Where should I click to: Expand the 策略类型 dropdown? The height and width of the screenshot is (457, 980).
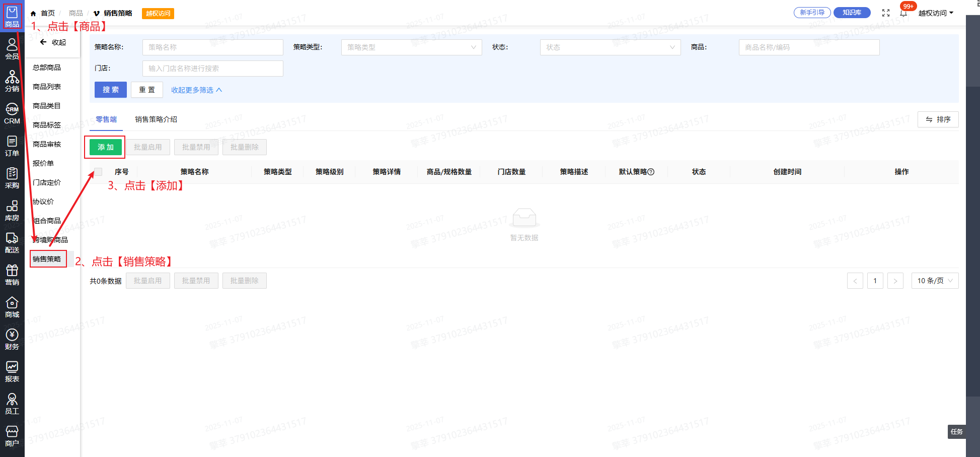tap(411, 47)
